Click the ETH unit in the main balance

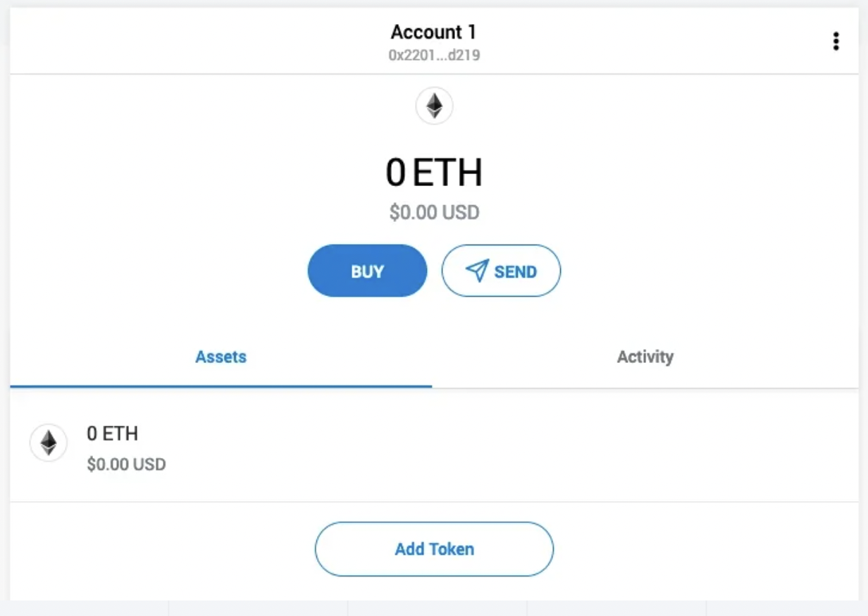tap(448, 173)
